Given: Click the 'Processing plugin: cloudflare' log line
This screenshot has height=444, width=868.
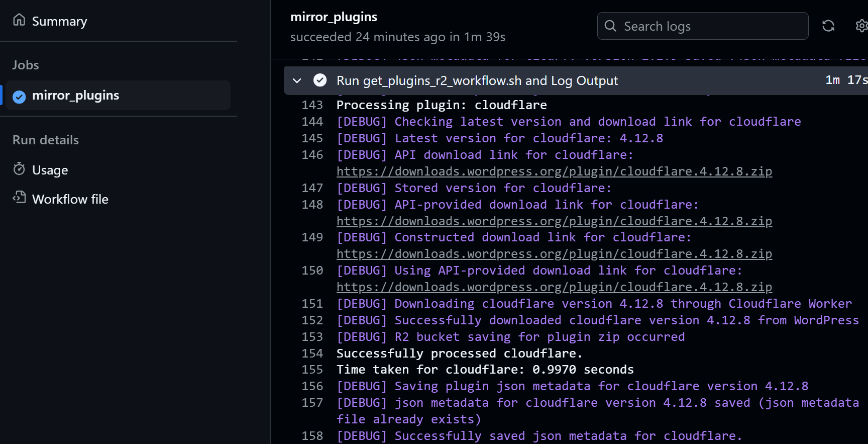Looking at the screenshot, I should point(442,105).
